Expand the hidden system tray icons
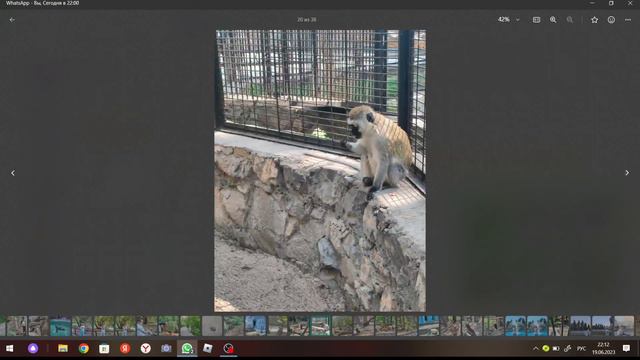Image resolution: width=640 pixels, height=360 pixels. click(536, 349)
